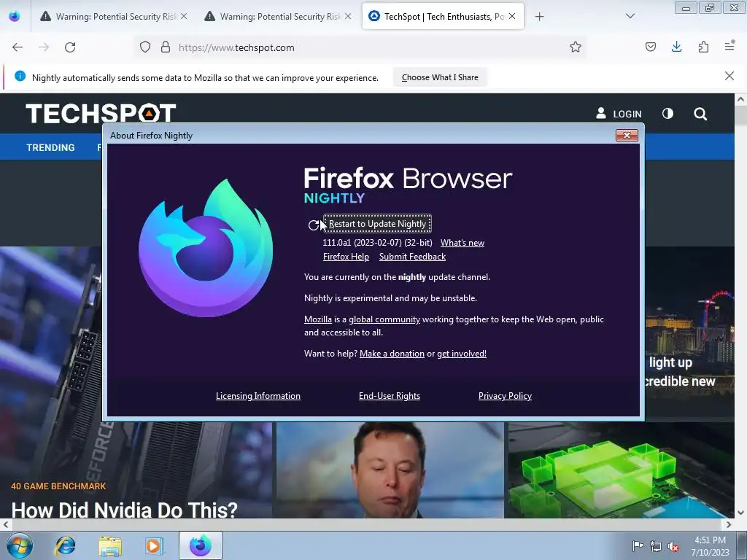Bookmark this page with the star icon
747x560 pixels.
coord(576,47)
